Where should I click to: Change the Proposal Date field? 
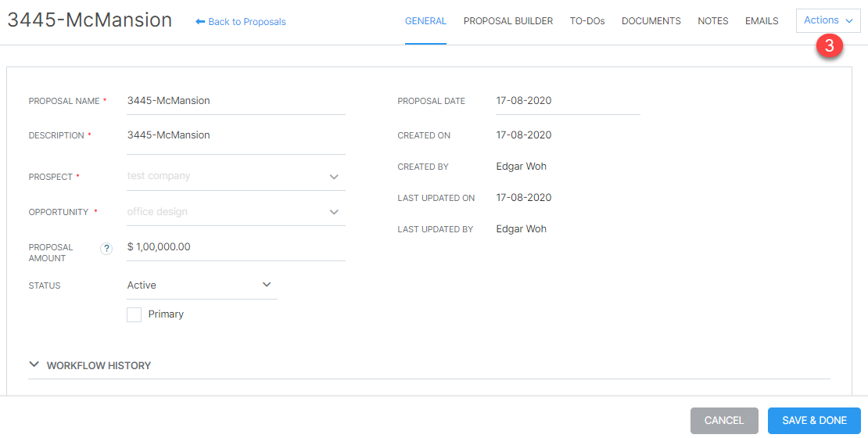point(568,102)
